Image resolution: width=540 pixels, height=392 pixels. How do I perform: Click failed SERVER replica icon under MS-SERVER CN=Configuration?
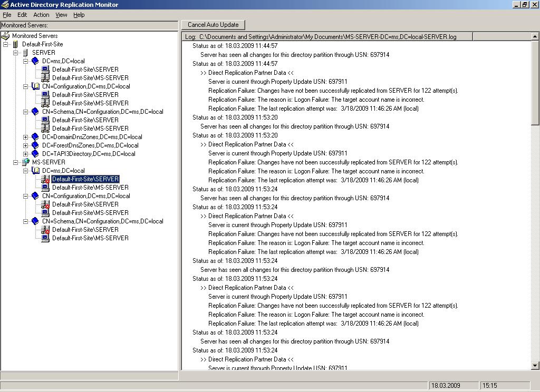[x=45, y=204]
